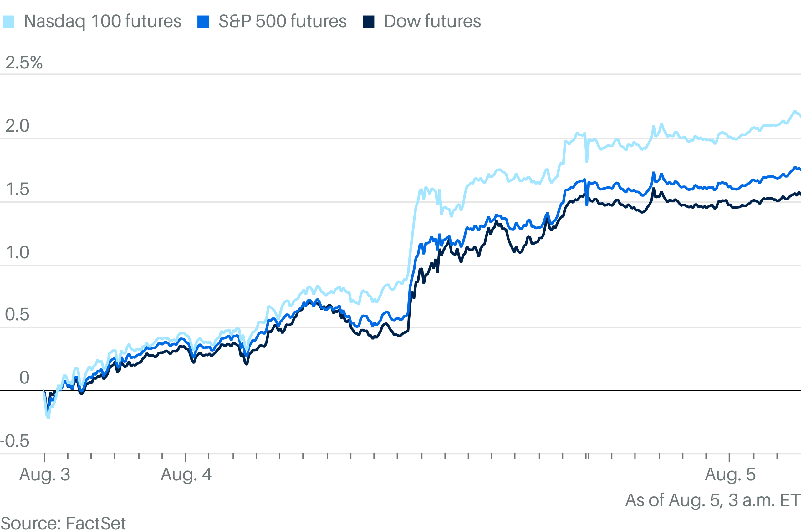
Task: Click the S&P 500 futures blue swatch
Action: click(x=203, y=22)
